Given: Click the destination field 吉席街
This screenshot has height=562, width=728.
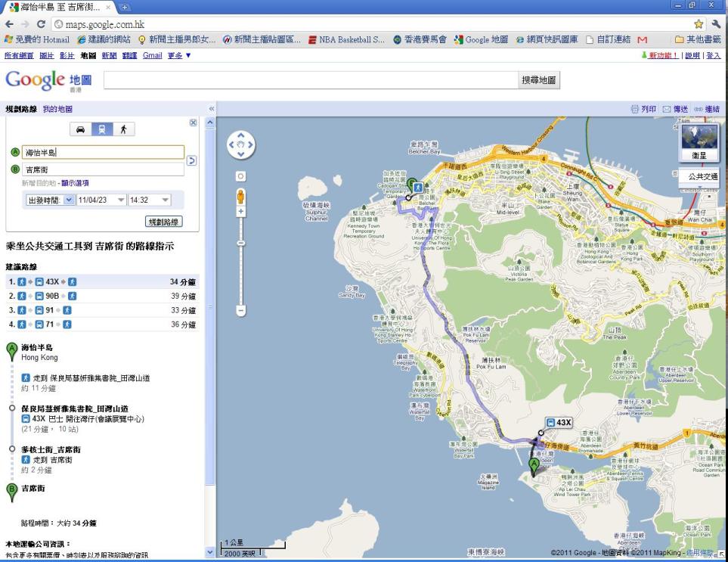Looking at the screenshot, I should (x=103, y=169).
